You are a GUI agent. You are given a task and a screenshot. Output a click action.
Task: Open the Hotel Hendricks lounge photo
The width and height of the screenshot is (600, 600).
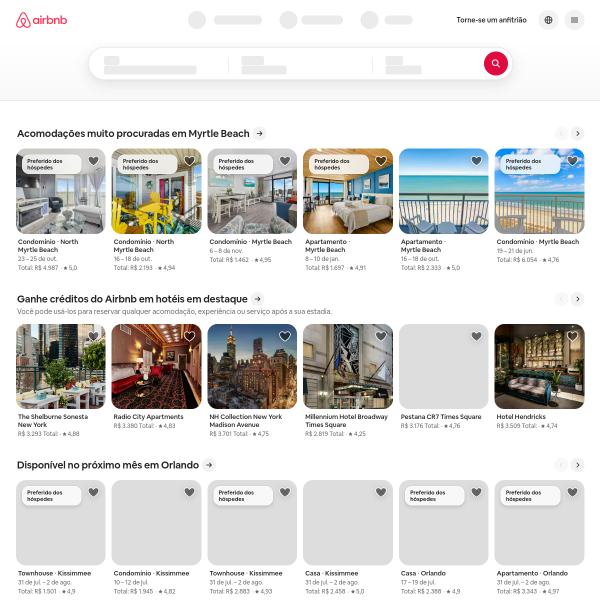[x=539, y=367]
